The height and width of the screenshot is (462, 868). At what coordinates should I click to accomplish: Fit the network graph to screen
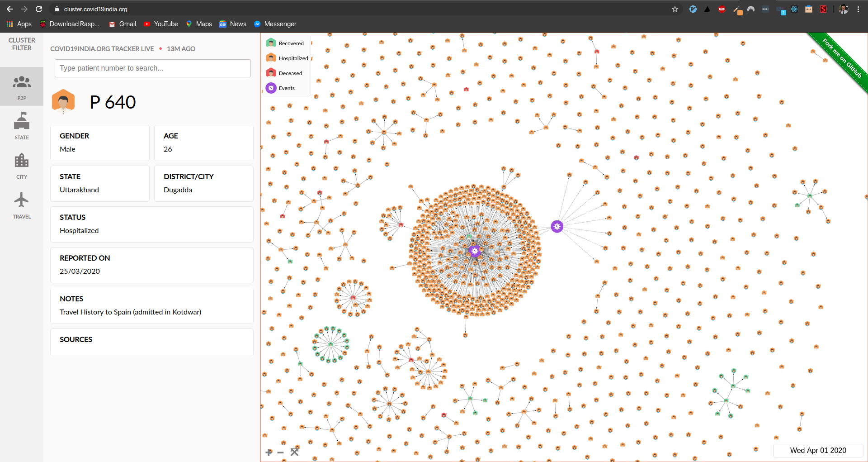pos(294,452)
